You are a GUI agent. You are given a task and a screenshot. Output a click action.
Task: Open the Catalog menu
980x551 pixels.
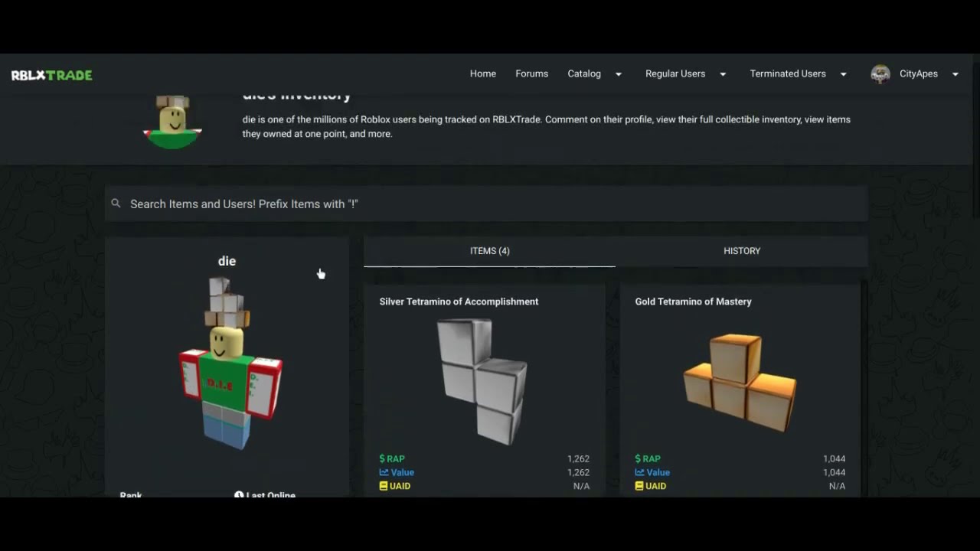pos(584,73)
